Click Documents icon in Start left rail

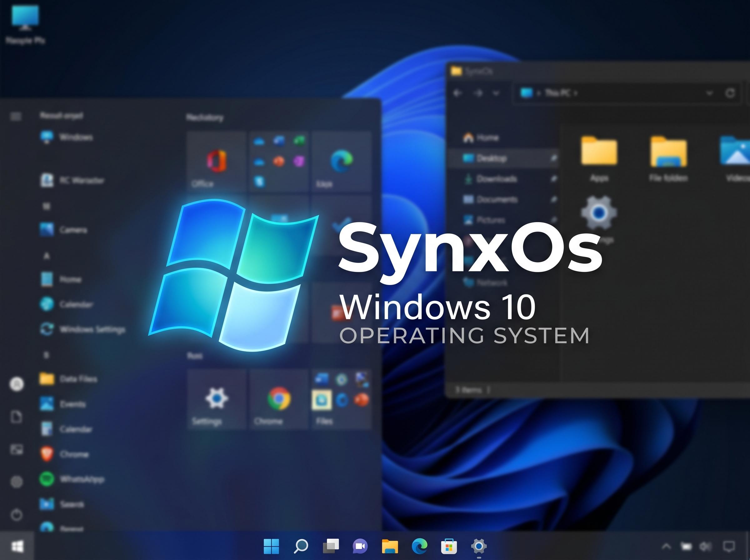(17, 417)
